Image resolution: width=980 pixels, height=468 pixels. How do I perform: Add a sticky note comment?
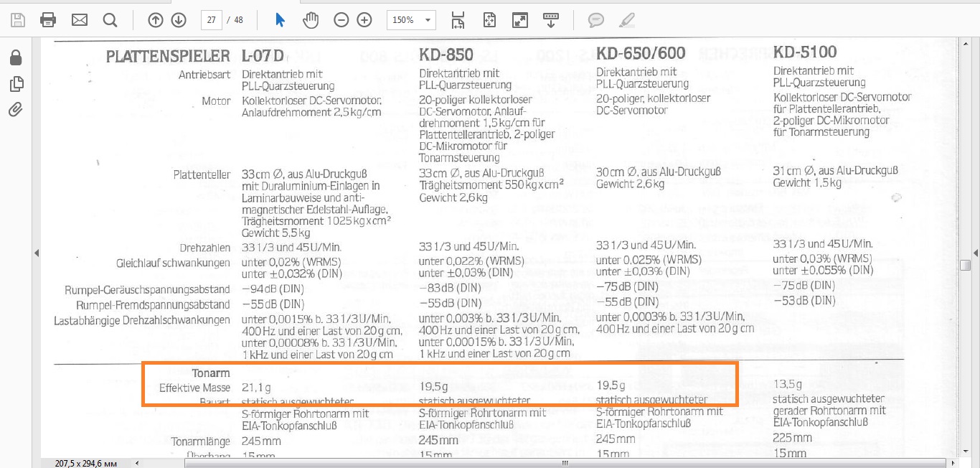pyautogui.click(x=595, y=20)
